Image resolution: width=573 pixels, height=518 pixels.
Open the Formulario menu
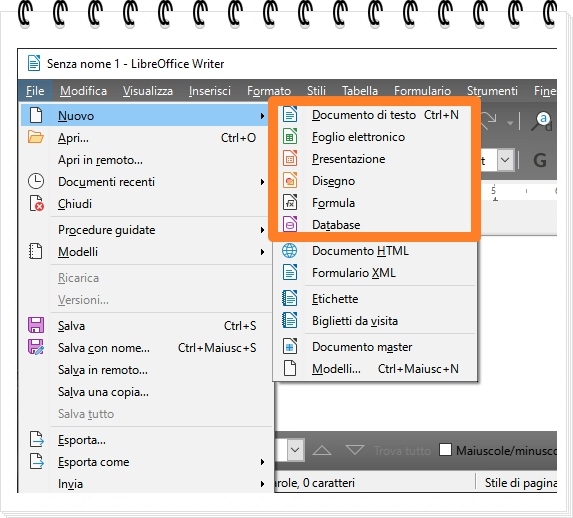[422, 91]
